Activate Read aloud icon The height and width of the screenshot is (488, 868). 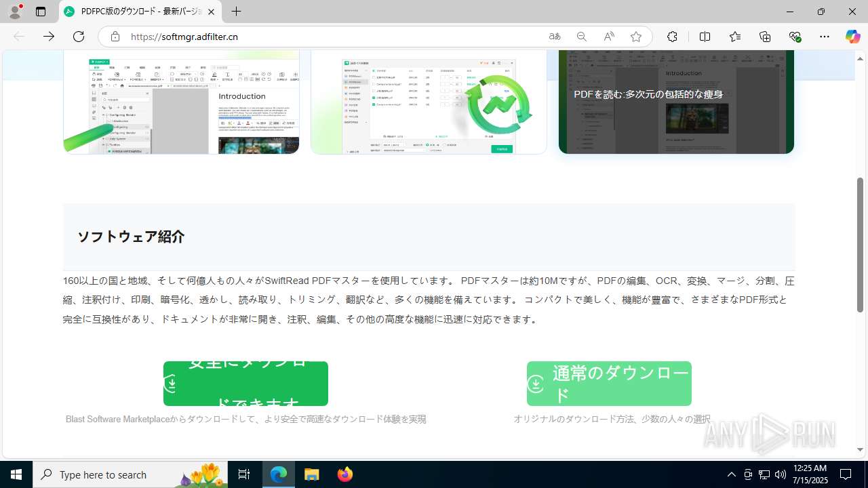(x=609, y=37)
